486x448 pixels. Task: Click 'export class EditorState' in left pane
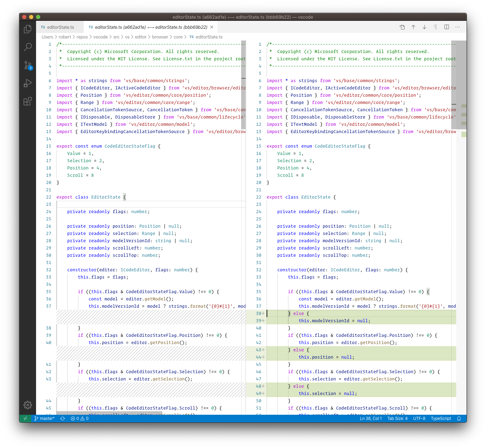point(88,197)
